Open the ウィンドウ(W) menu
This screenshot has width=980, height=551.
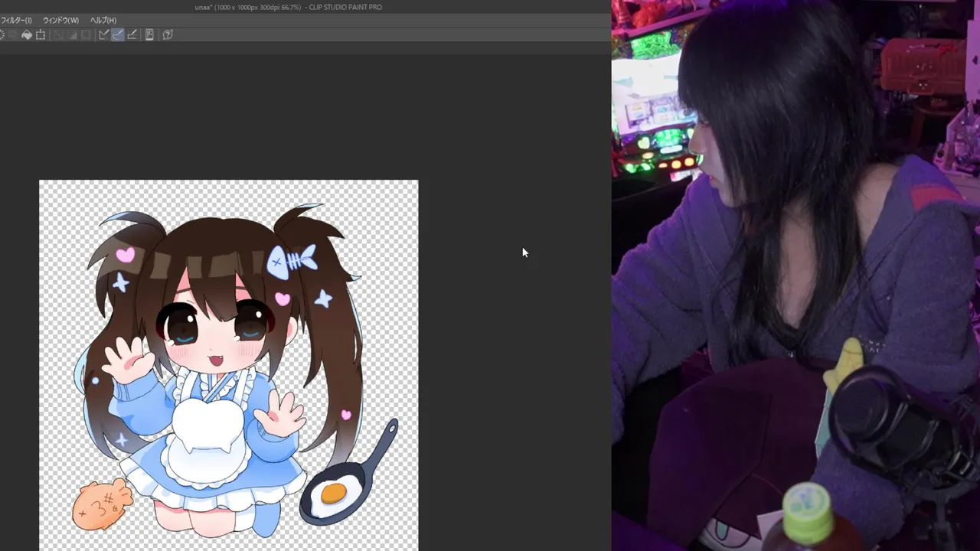(60, 20)
